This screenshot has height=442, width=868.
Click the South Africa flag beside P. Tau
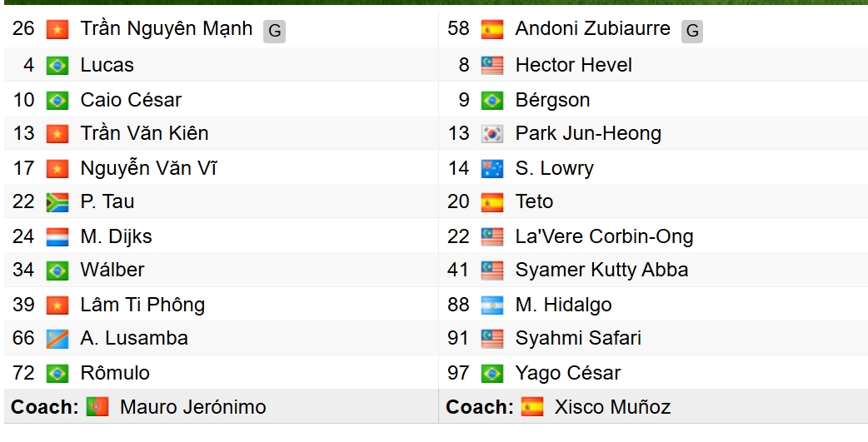pos(57,202)
